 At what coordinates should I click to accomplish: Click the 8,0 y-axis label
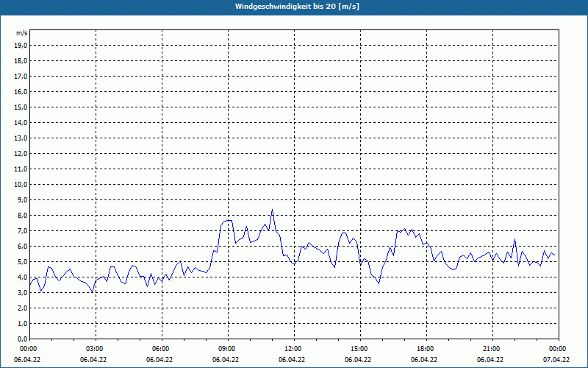click(22, 215)
